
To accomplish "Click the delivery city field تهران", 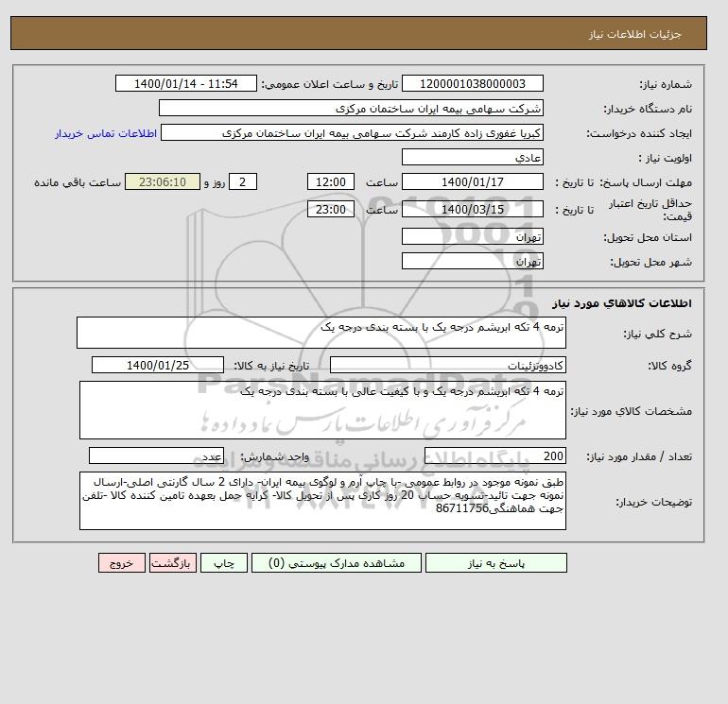I will pos(472,261).
